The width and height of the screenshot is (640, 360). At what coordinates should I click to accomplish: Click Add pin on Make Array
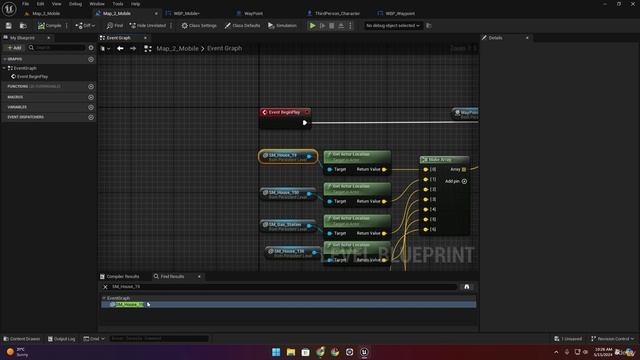[456, 181]
